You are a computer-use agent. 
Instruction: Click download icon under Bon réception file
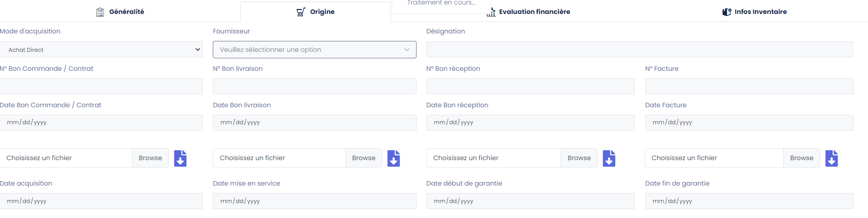tap(609, 158)
